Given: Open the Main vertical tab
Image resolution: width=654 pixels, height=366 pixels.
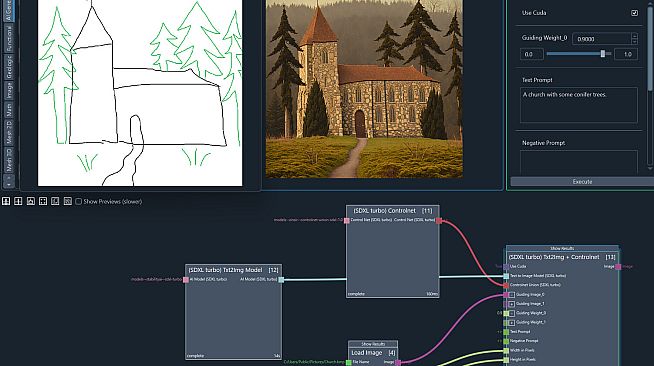Looking at the screenshot, I should [8, 110].
